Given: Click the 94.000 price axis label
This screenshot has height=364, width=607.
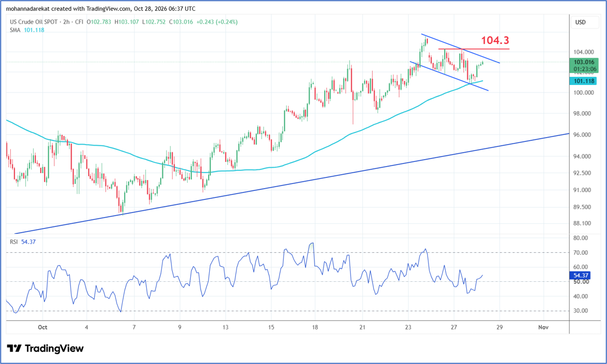Looking at the screenshot, I should tap(582, 156).
